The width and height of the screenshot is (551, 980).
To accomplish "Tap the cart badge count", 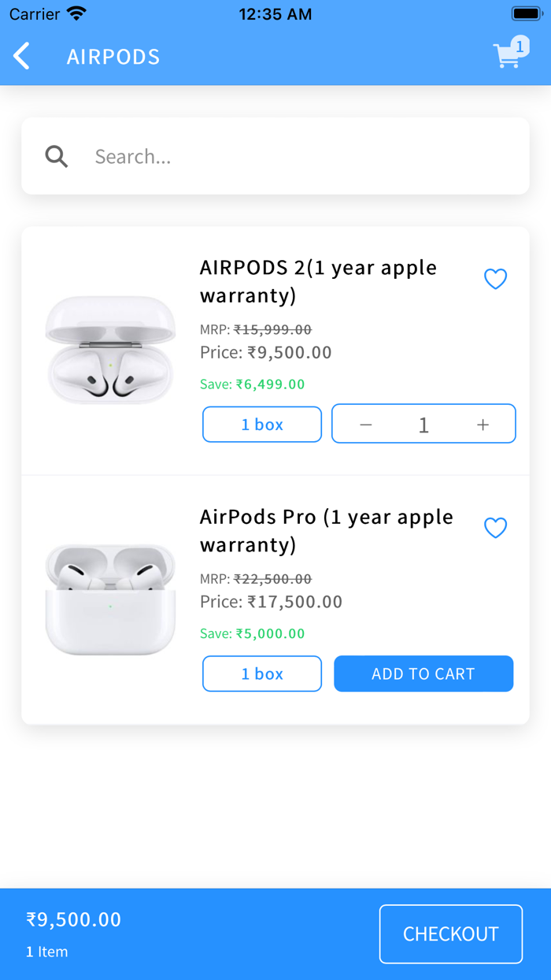I will (x=520, y=46).
